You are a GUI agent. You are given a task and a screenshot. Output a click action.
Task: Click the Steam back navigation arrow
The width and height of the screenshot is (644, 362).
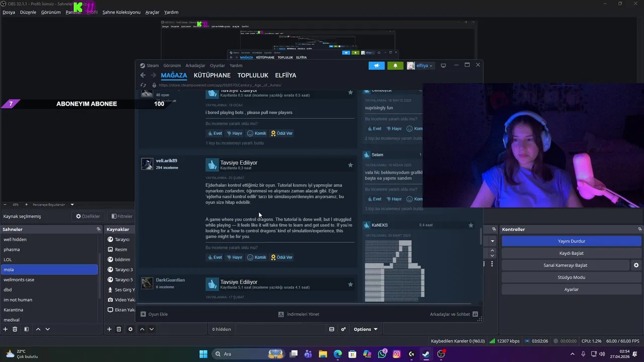tap(143, 75)
